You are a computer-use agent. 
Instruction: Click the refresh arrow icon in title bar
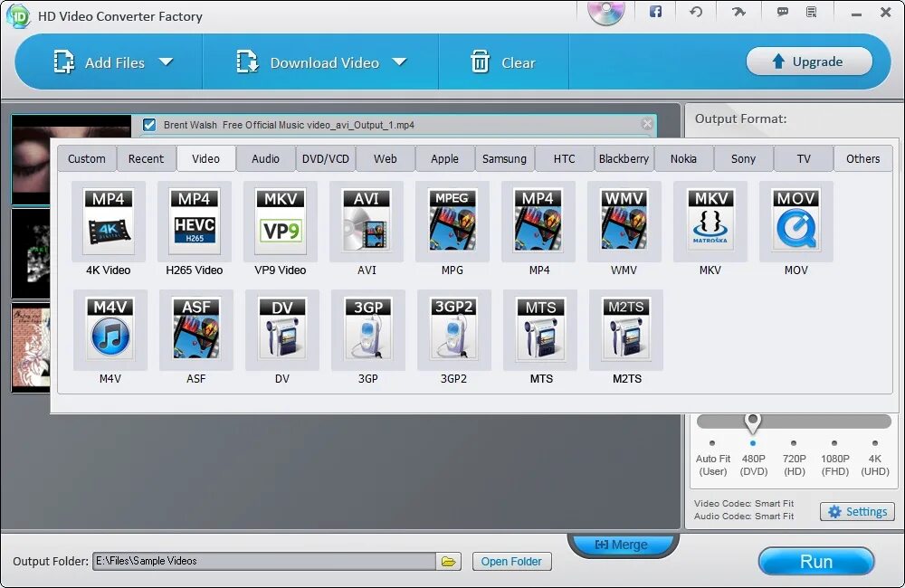[x=696, y=12]
